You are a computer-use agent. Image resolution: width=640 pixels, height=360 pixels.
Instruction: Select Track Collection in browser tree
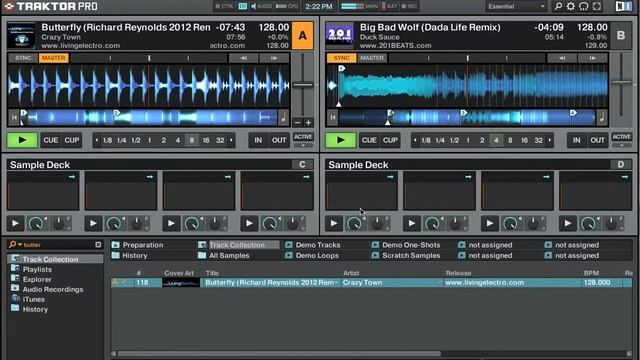(51, 259)
